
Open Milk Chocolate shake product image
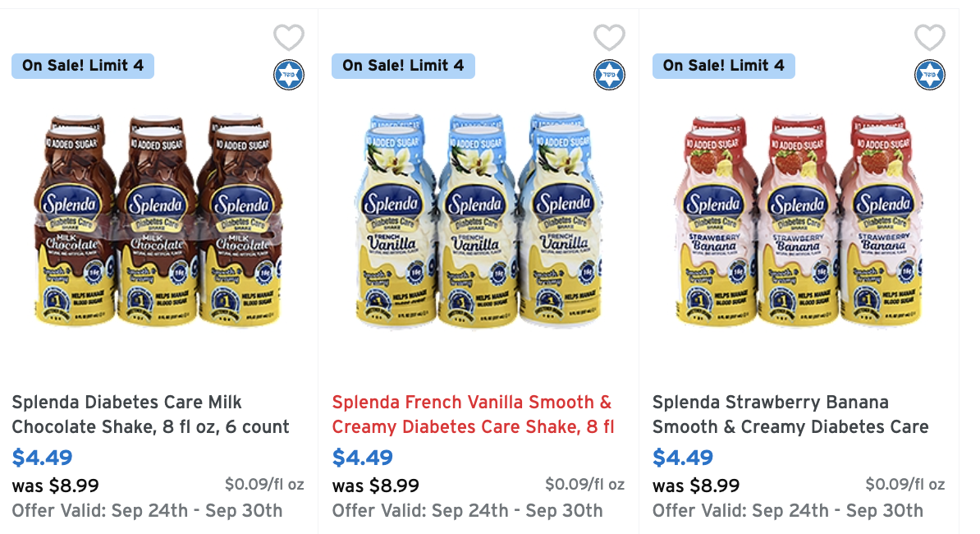click(158, 220)
